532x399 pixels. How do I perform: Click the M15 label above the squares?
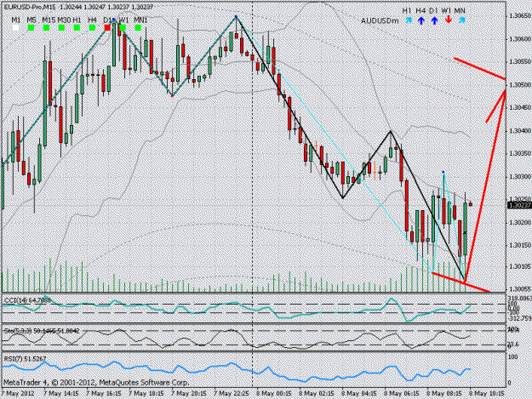(49, 20)
